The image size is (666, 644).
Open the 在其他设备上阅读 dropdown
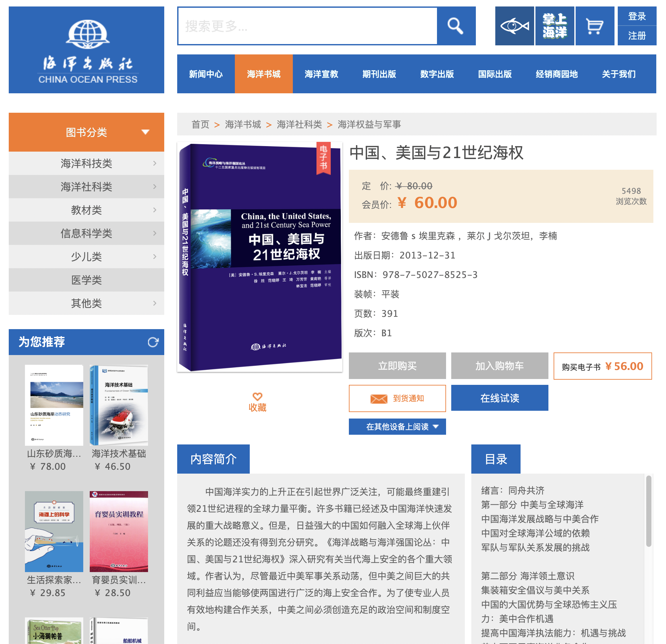[x=397, y=427]
